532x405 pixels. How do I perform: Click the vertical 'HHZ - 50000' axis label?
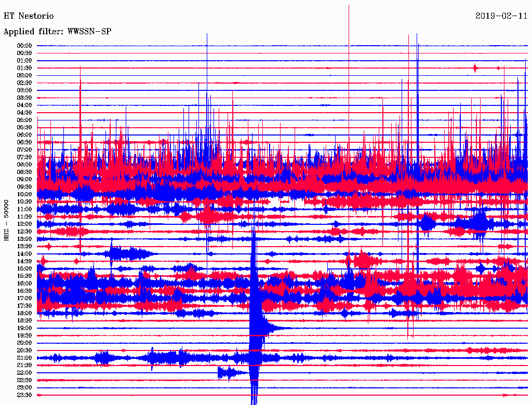click(x=6, y=221)
